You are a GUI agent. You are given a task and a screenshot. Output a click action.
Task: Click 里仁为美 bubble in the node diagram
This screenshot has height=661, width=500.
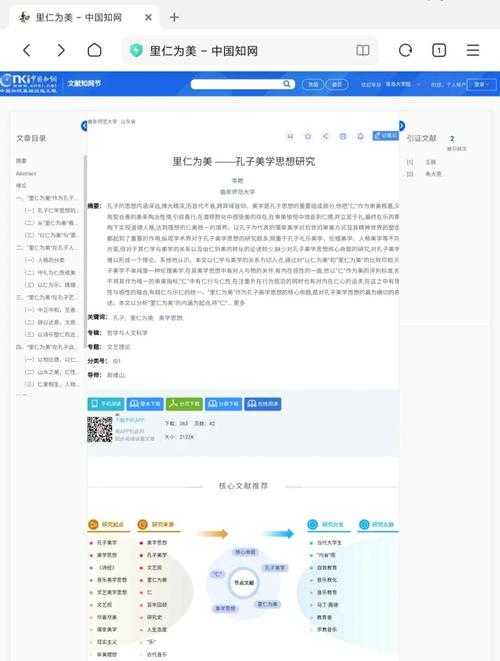(267, 604)
